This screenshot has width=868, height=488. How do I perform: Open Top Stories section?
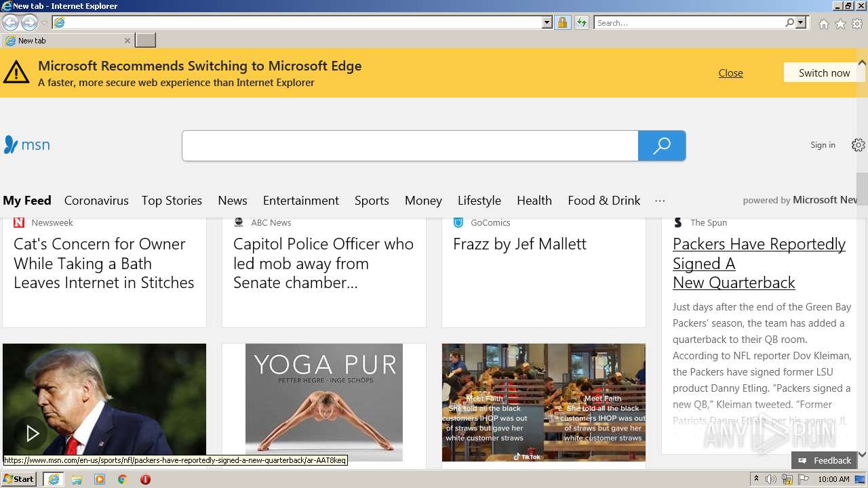(172, 201)
